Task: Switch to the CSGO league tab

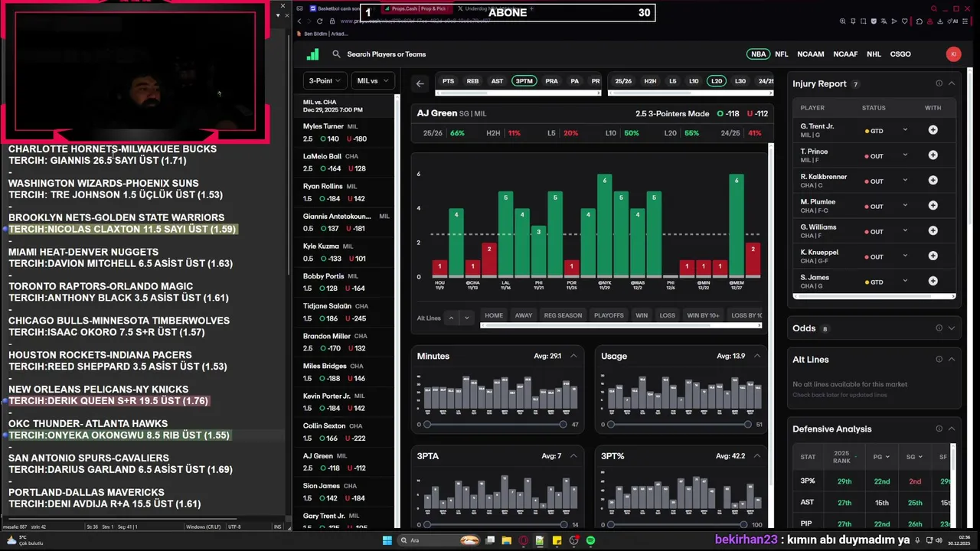Action: point(900,54)
